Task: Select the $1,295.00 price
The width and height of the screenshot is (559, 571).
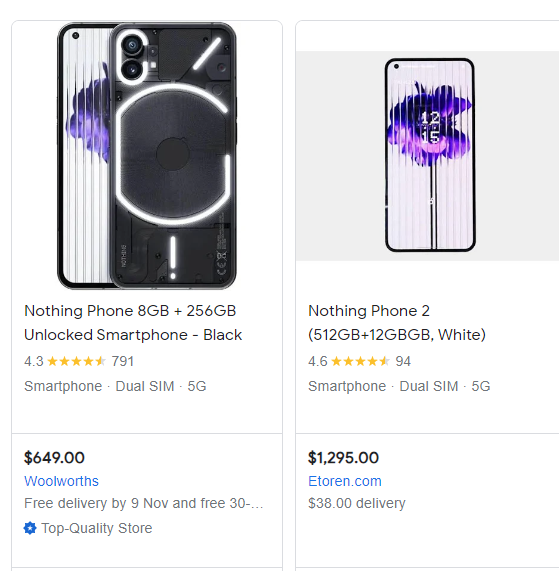Action: pyautogui.click(x=343, y=458)
